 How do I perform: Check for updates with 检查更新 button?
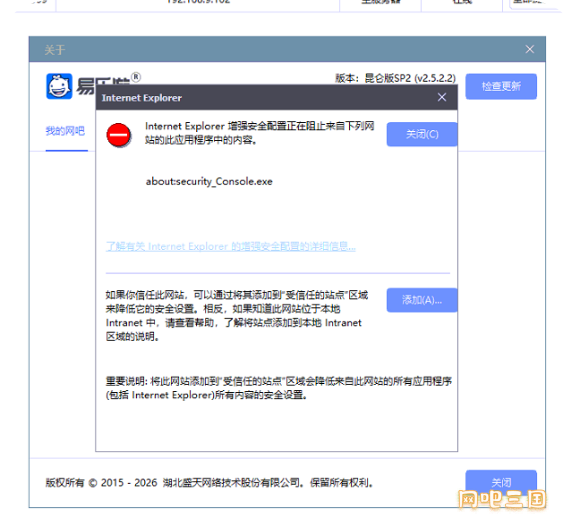[x=501, y=86]
